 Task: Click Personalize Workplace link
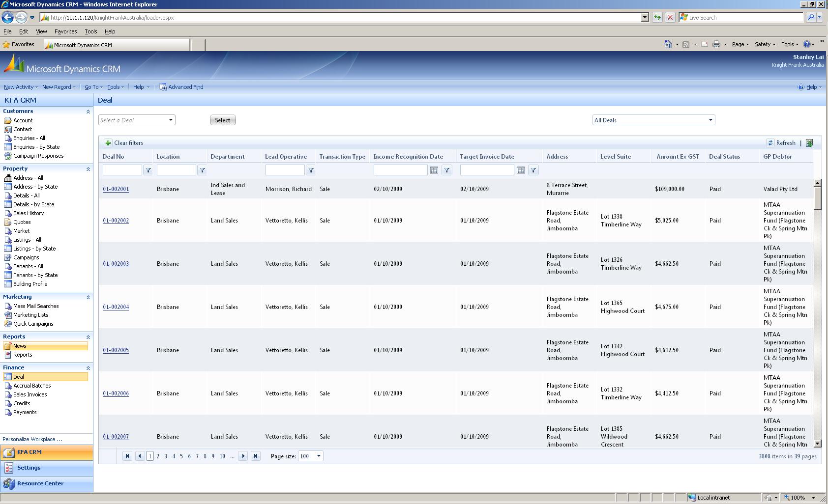tap(32, 439)
